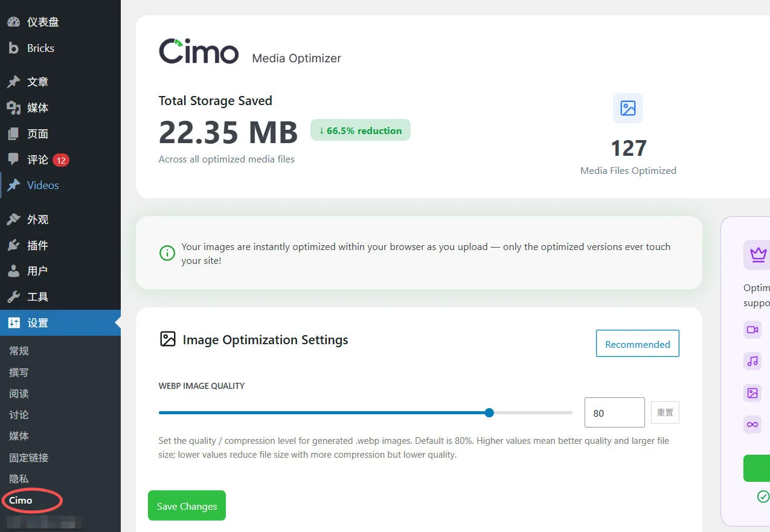The height and width of the screenshot is (532, 770).
Task: Apply the Recommended optimization preset
Action: (637, 344)
